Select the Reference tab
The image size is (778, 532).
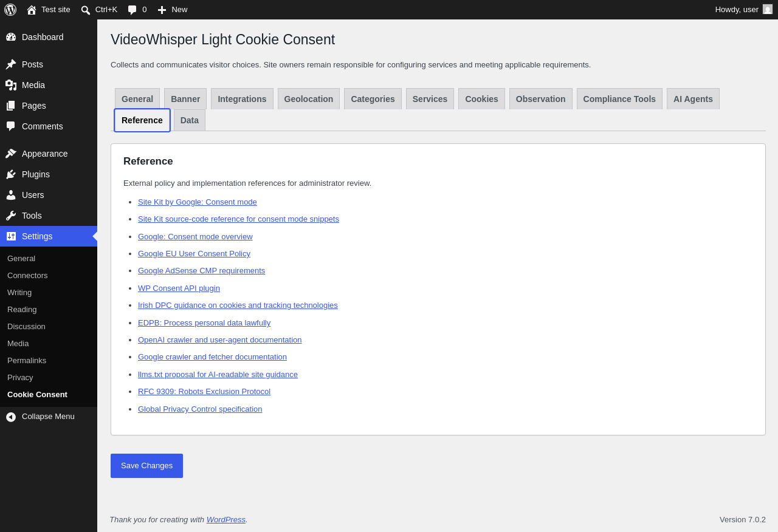click(142, 120)
